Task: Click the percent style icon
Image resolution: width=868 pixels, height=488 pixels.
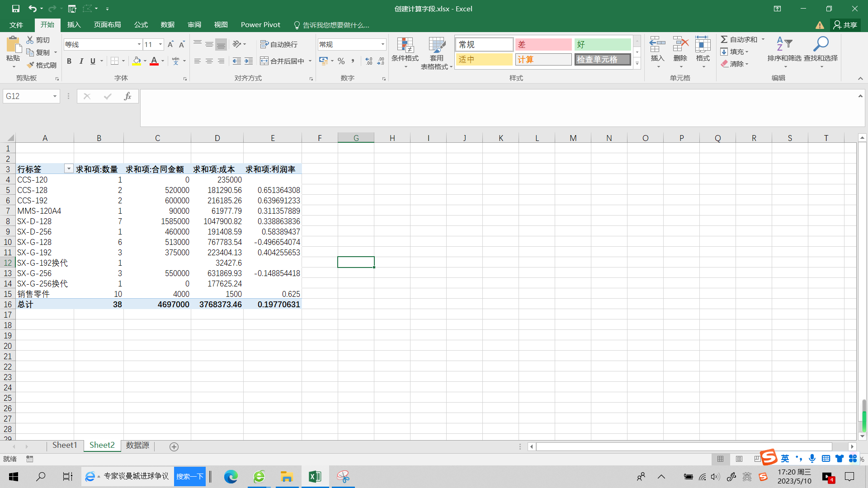Action: (341, 61)
